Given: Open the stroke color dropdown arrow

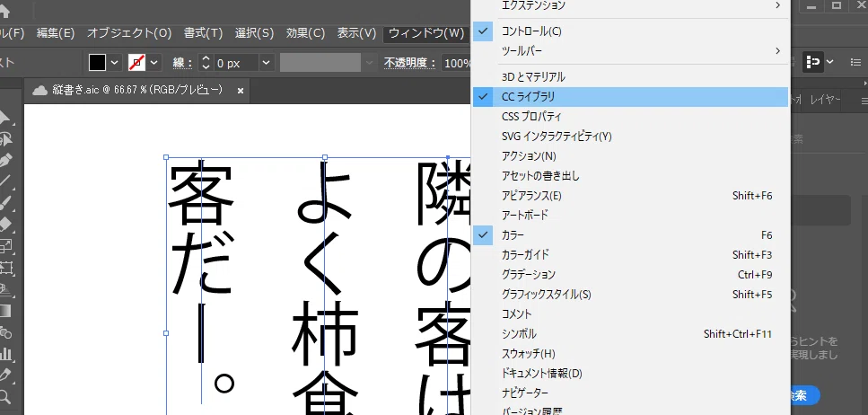Looking at the screenshot, I should [153, 63].
